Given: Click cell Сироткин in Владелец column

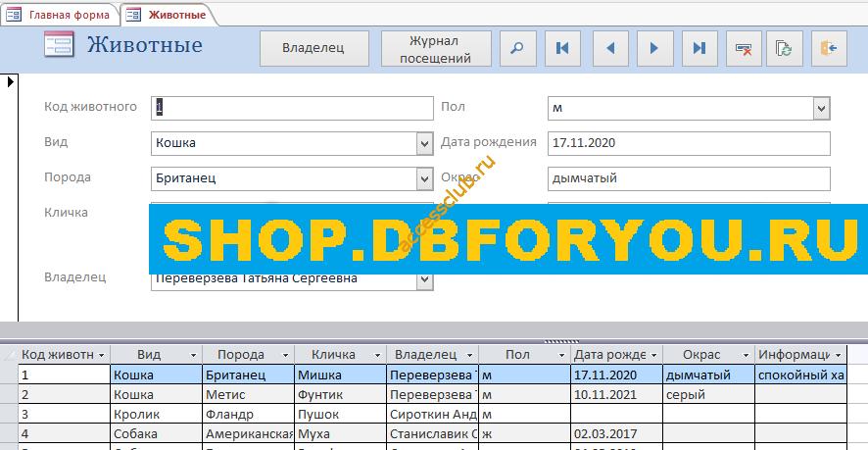Looking at the screenshot, I should 433,415.
